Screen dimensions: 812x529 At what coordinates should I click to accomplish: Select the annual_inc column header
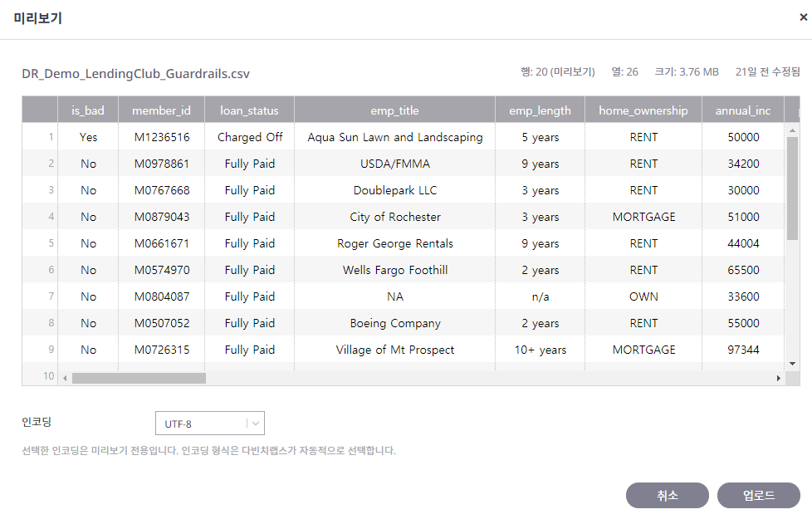(x=743, y=110)
